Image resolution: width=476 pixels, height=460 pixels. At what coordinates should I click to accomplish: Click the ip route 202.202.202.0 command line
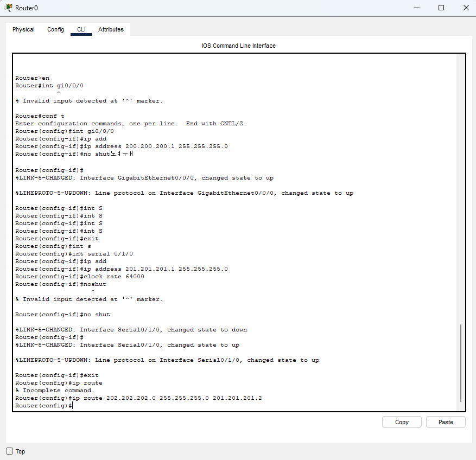tap(138, 398)
